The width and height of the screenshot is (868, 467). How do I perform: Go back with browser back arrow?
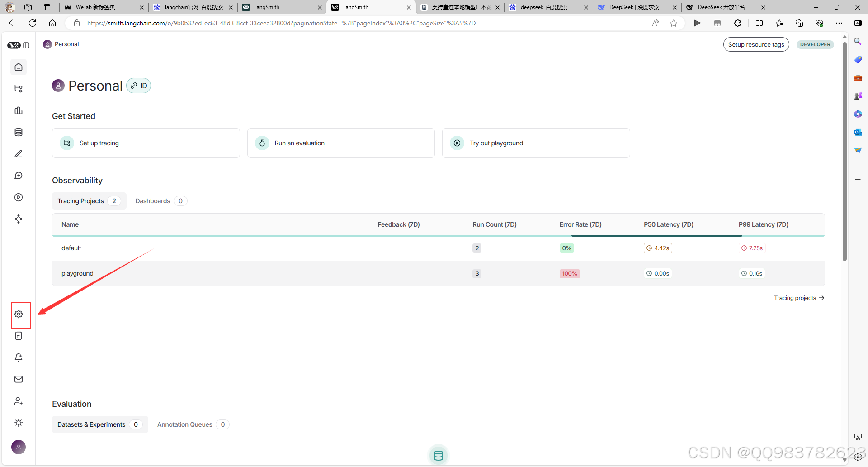[13, 23]
